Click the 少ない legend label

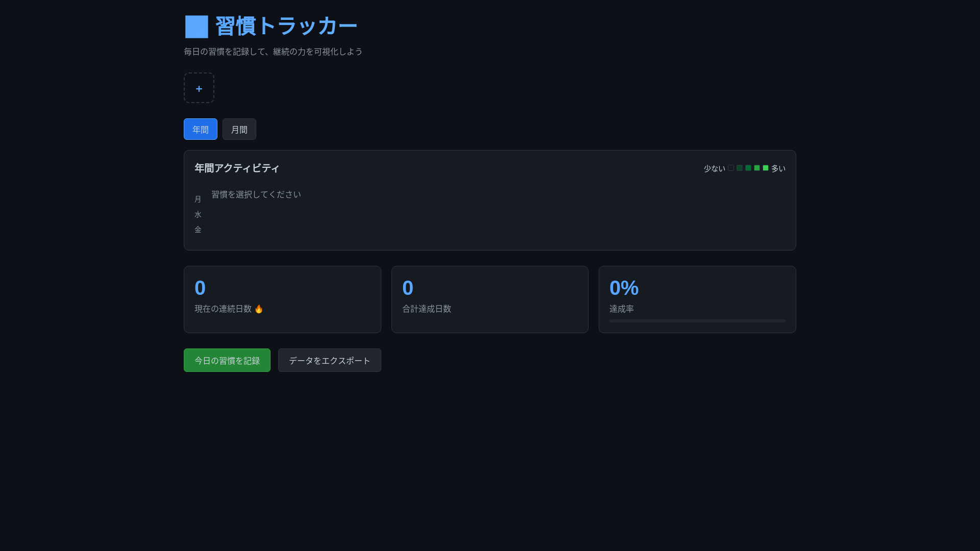click(715, 168)
